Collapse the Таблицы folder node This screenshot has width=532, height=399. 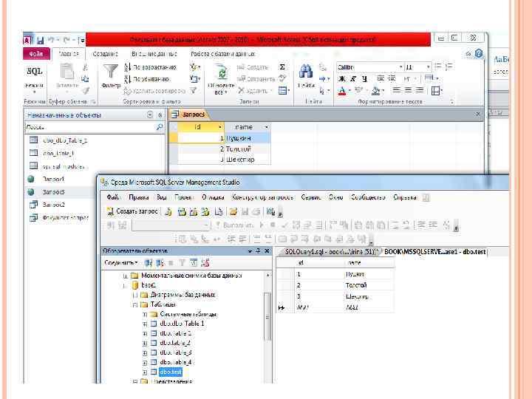135,304
